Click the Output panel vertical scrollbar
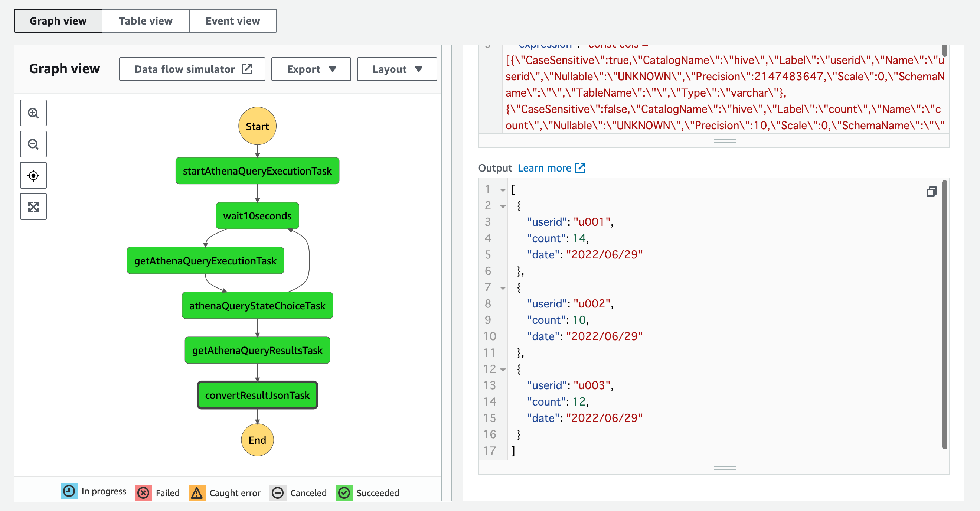This screenshot has height=511, width=980. click(945, 315)
